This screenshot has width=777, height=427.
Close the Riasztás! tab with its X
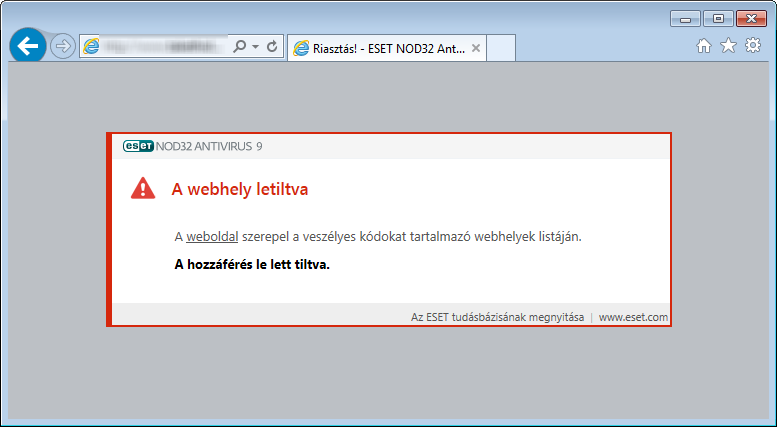click(475, 48)
